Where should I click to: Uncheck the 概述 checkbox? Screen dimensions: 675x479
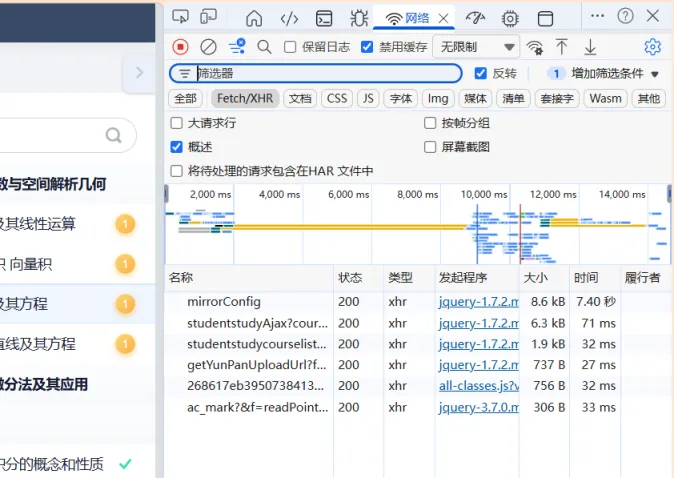[176, 147]
